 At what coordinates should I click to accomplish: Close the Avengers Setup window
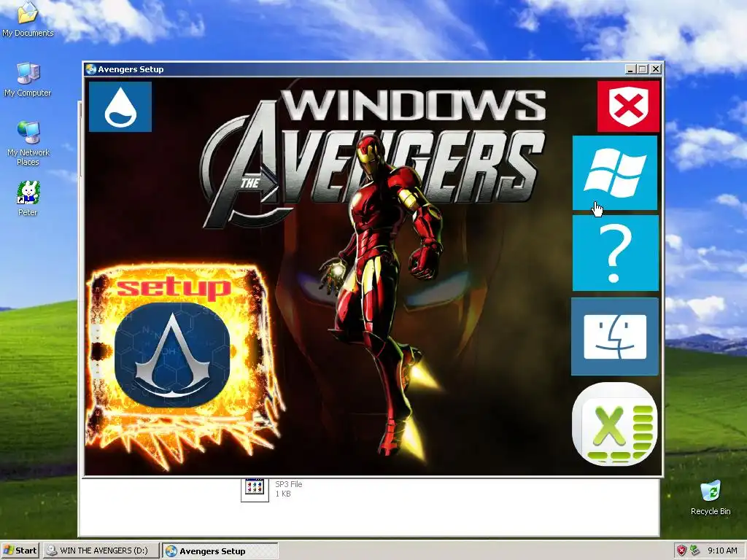(656, 69)
